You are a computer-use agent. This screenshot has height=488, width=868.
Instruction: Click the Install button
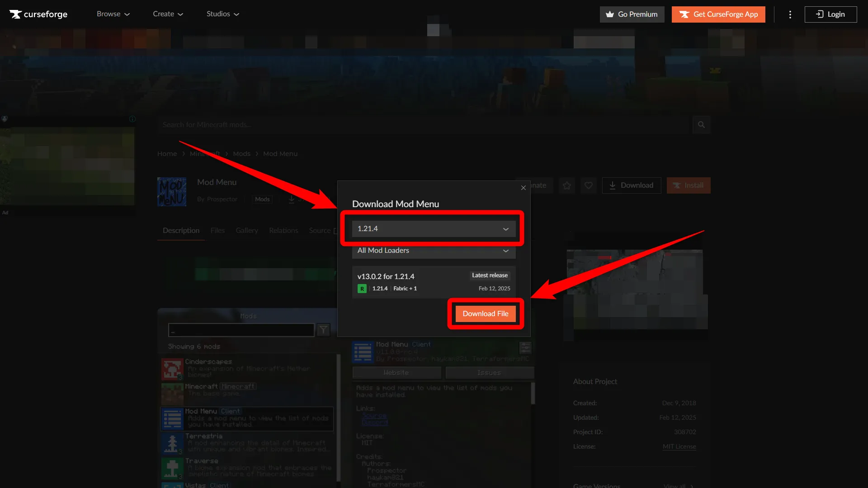689,185
